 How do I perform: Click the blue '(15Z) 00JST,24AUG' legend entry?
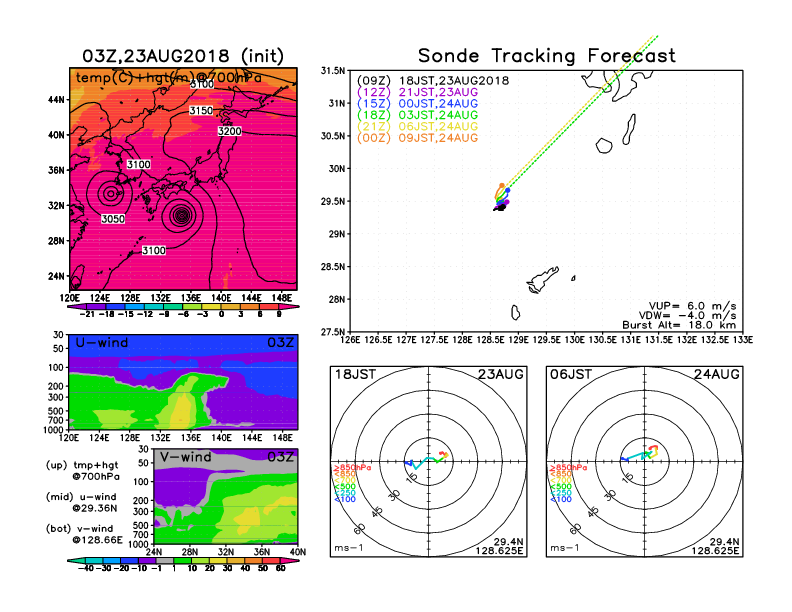[417, 104]
